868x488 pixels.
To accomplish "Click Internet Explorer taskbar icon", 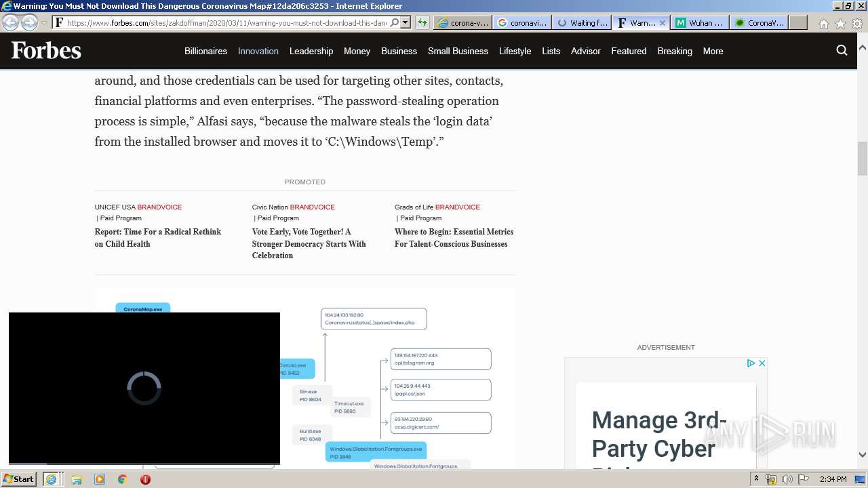I will pyautogui.click(x=51, y=479).
